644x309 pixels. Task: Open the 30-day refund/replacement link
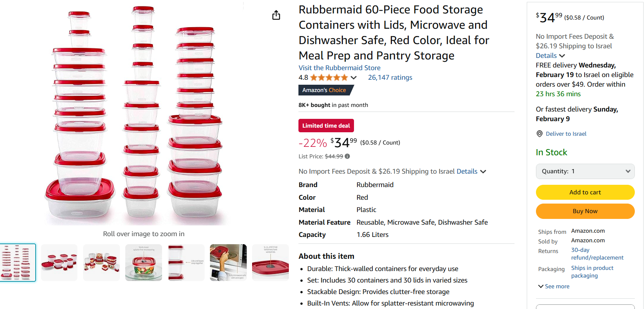tap(597, 254)
